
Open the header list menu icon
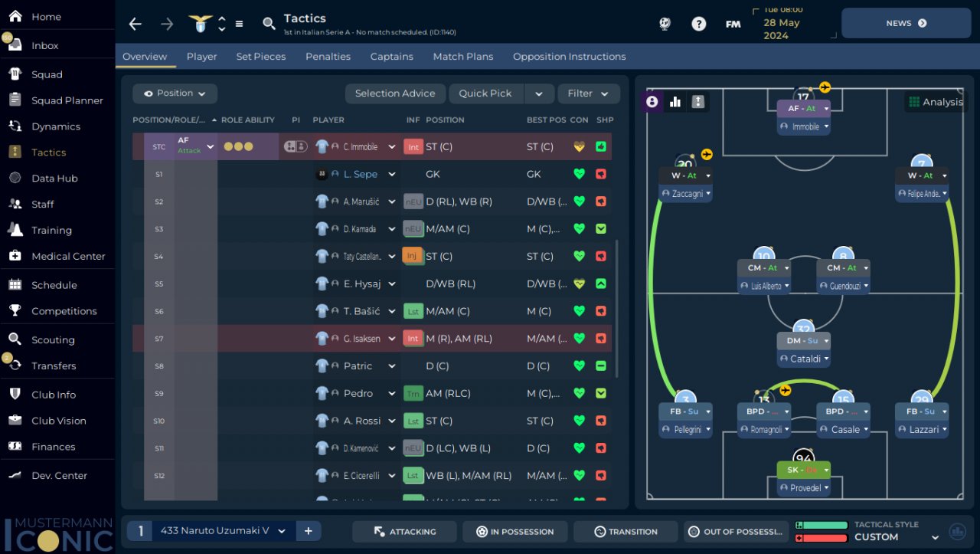point(239,24)
